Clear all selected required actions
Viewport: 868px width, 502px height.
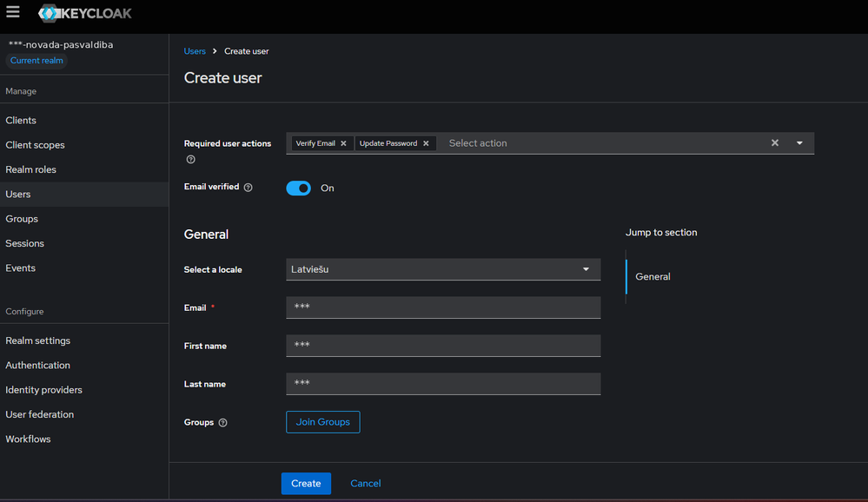(x=775, y=142)
